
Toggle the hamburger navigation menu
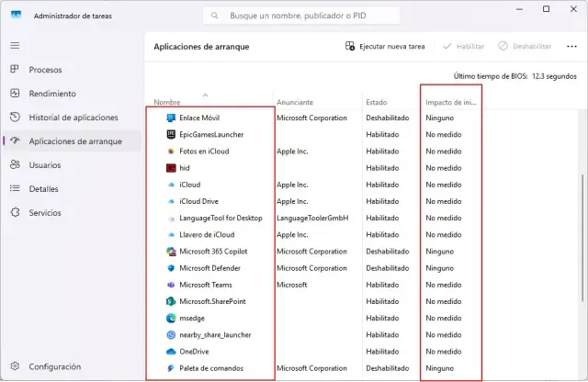[15, 45]
